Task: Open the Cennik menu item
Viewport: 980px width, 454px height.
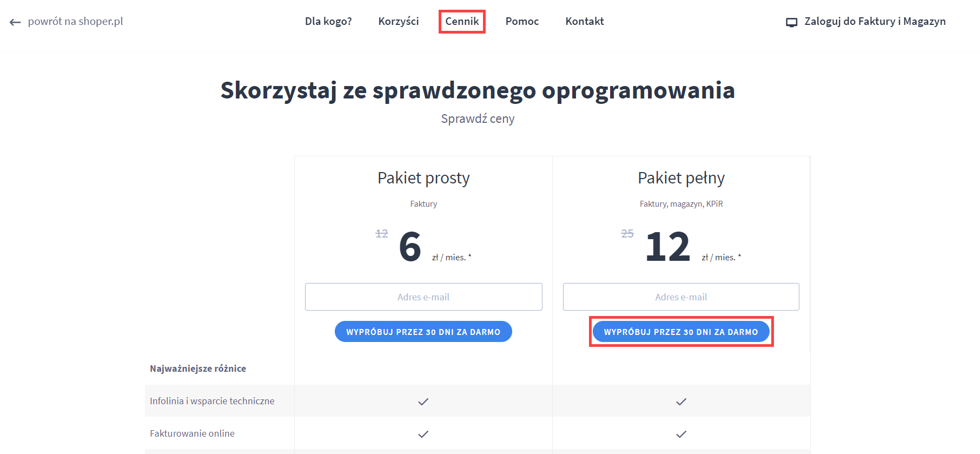Action: 462,22
